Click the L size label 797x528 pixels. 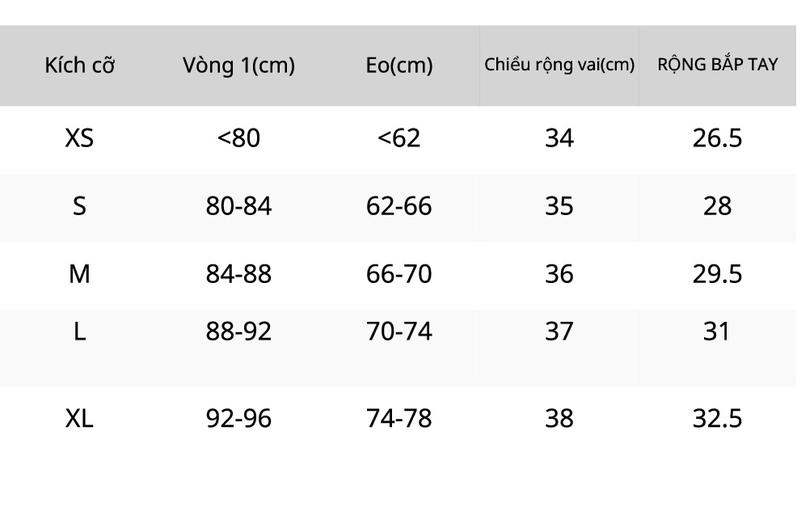click(x=79, y=331)
